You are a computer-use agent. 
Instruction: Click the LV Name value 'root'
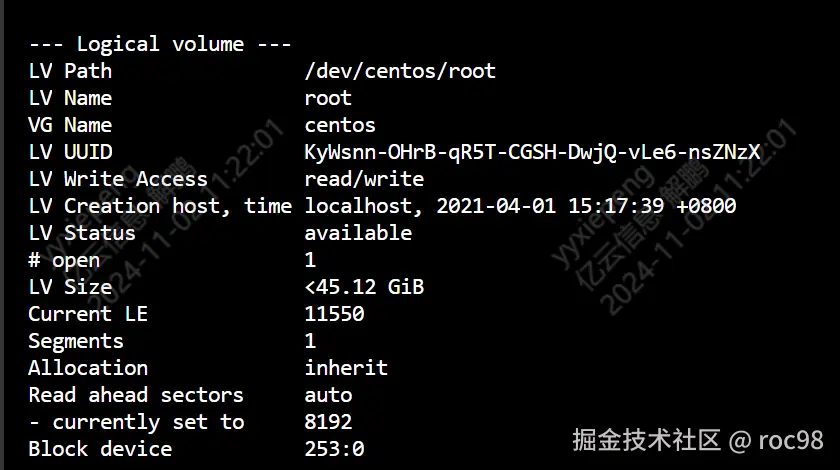(x=328, y=98)
